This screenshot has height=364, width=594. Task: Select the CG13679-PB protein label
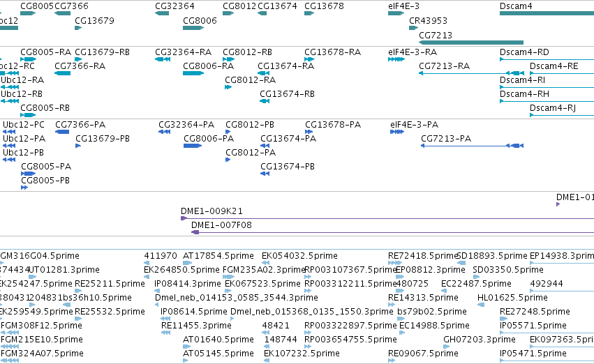coord(103,139)
